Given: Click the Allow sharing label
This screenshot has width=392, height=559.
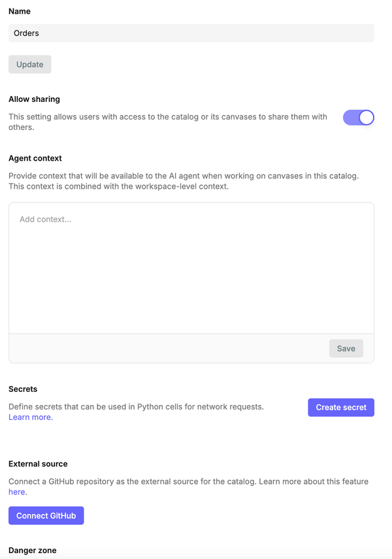Looking at the screenshot, I should click(x=34, y=99).
